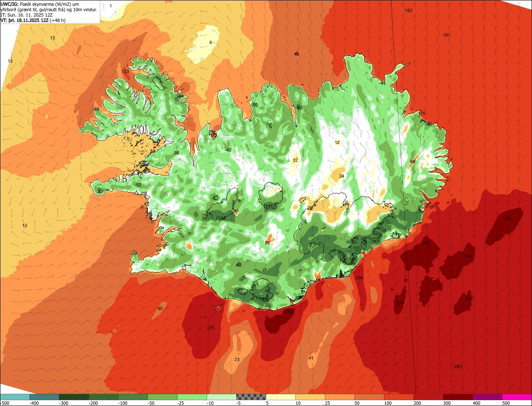Viewport: 532px width, 406px height.
Task: Click the value 90 over the southwest sea
Action: [160, 308]
